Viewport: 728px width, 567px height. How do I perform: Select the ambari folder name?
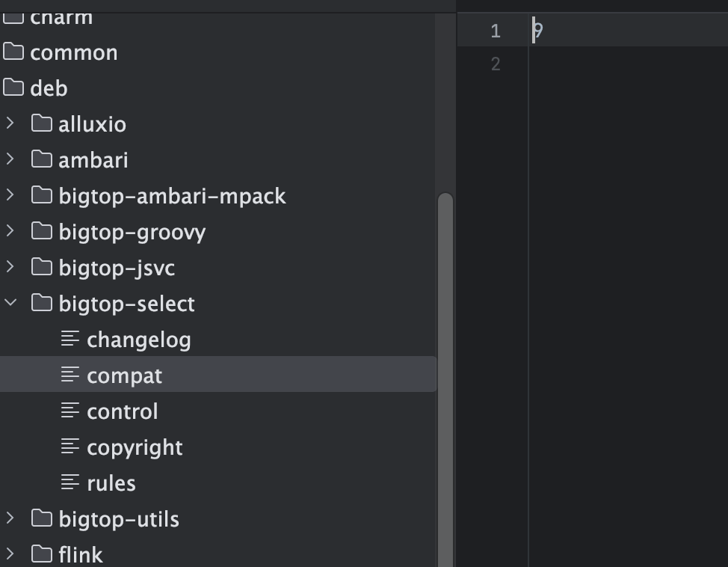coord(93,160)
